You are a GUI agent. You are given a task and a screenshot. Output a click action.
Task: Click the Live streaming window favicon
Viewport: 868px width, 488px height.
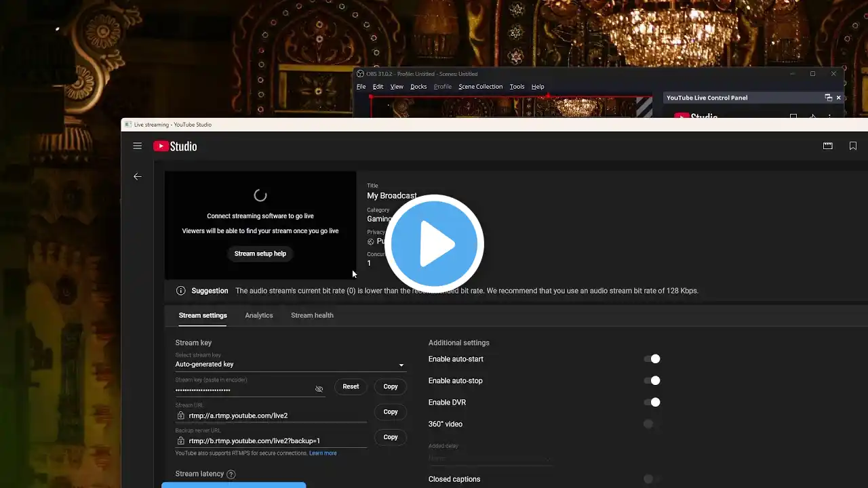(128, 125)
